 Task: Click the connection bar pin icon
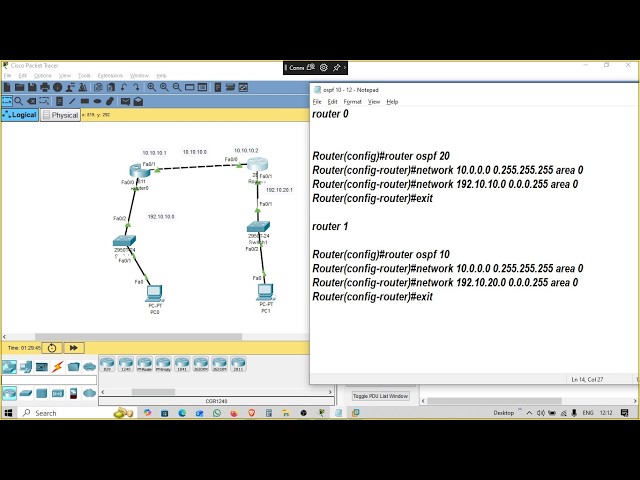(x=336, y=67)
